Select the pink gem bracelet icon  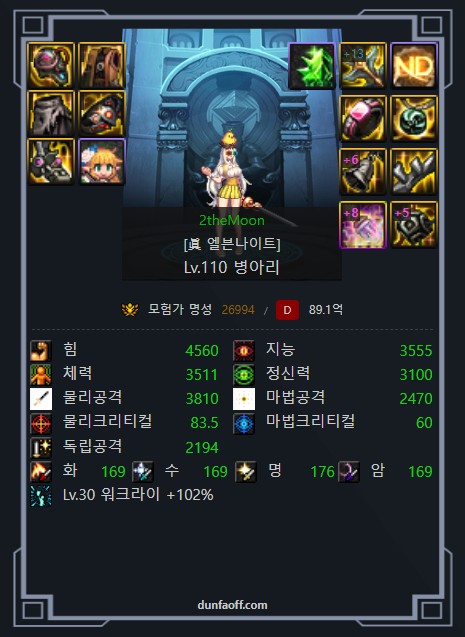click(363, 119)
